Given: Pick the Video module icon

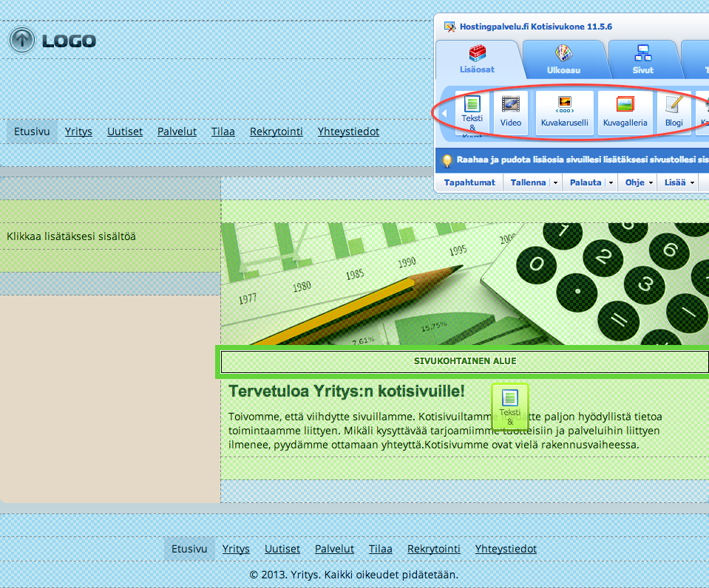Looking at the screenshot, I should coord(511,113).
